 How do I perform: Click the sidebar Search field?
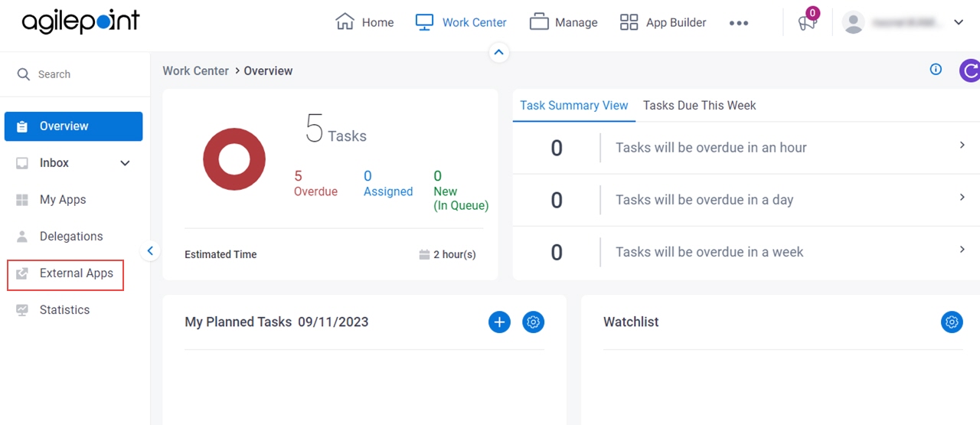(x=75, y=74)
